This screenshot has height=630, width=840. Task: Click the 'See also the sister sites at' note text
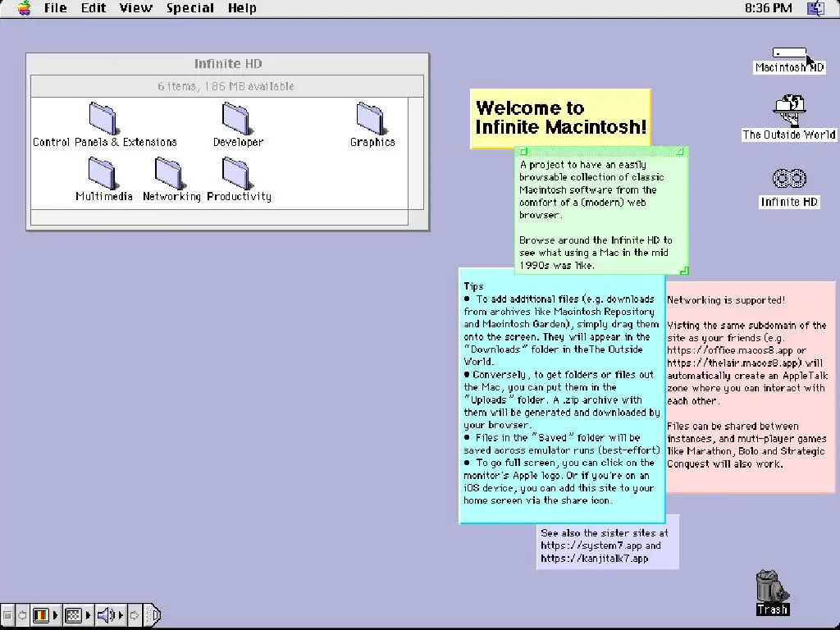pos(605,533)
